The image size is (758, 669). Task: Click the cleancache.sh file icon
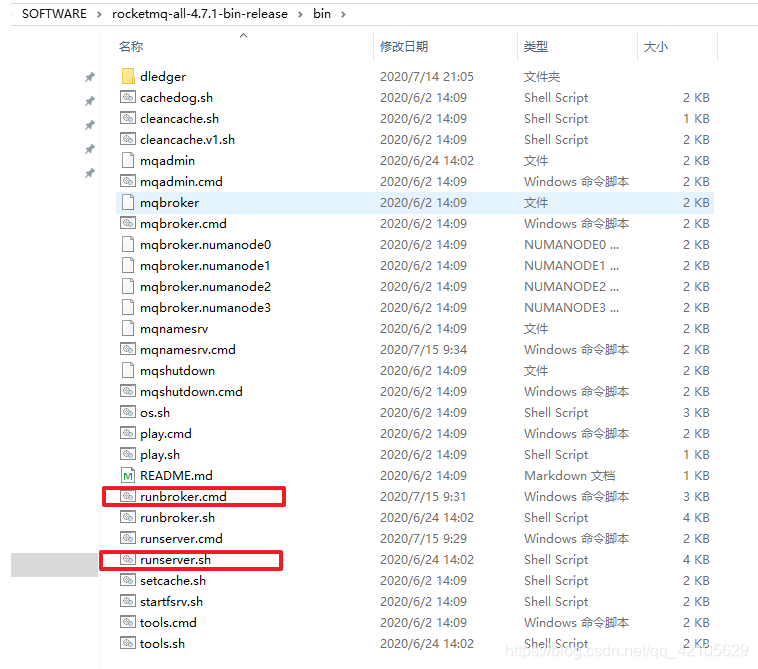coord(128,118)
